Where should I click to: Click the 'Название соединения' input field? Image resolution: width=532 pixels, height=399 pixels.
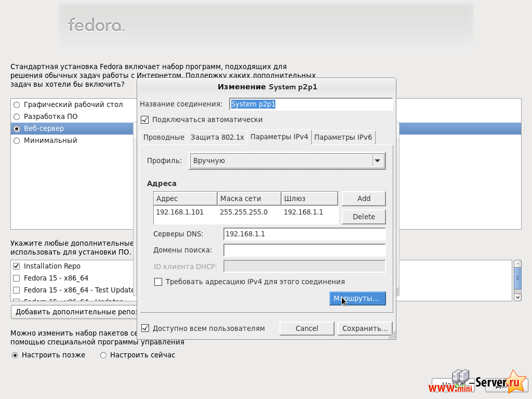pos(311,104)
